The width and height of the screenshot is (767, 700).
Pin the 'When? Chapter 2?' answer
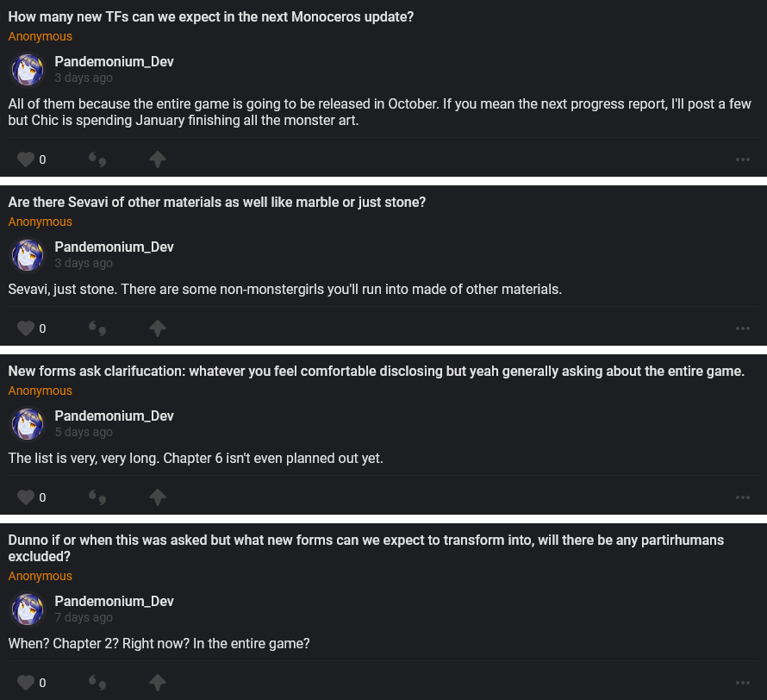(157, 683)
